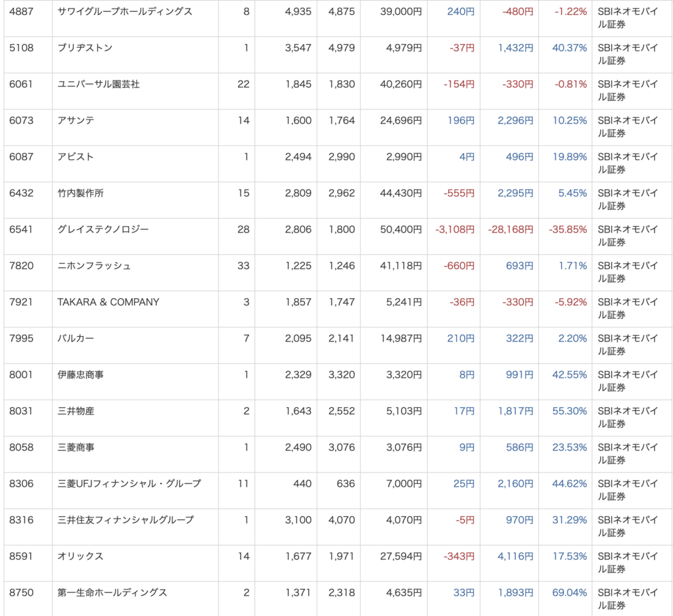
Task: Click サワイ daily change 240円
Action: (x=461, y=12)
